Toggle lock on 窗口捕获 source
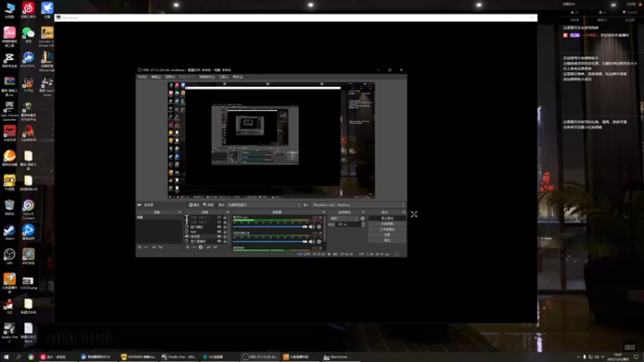This screenshot has width=644, height=362. coord(225,227)
